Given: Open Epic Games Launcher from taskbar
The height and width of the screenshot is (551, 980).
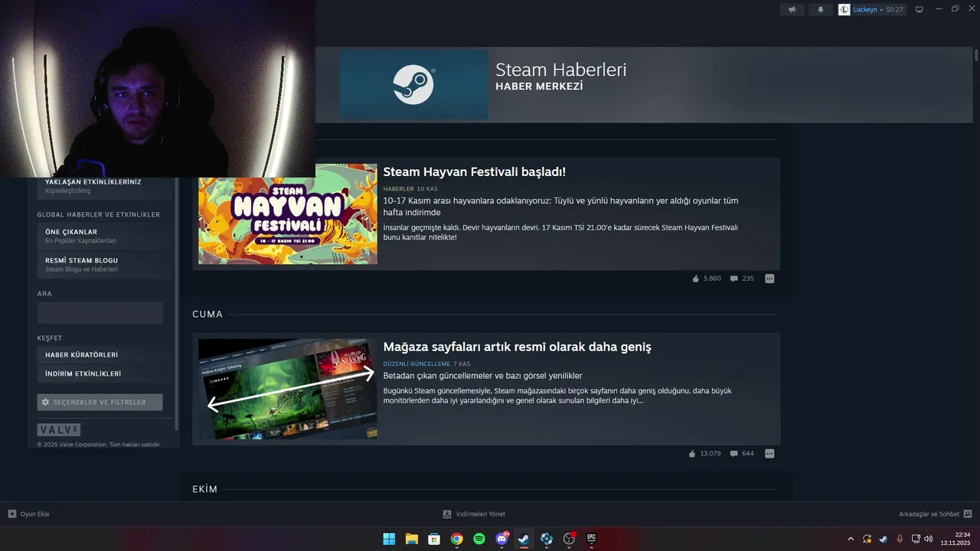Looking at the screenshot, I should 591,539.
